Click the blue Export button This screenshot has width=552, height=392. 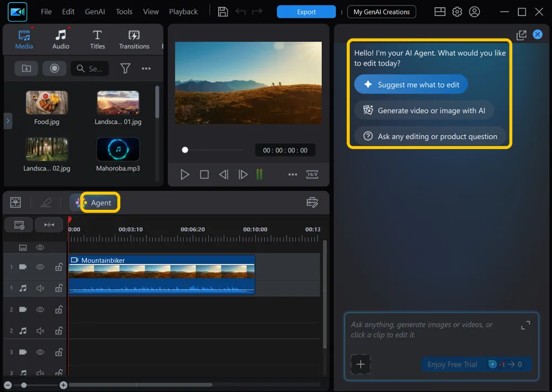point(306,12)
